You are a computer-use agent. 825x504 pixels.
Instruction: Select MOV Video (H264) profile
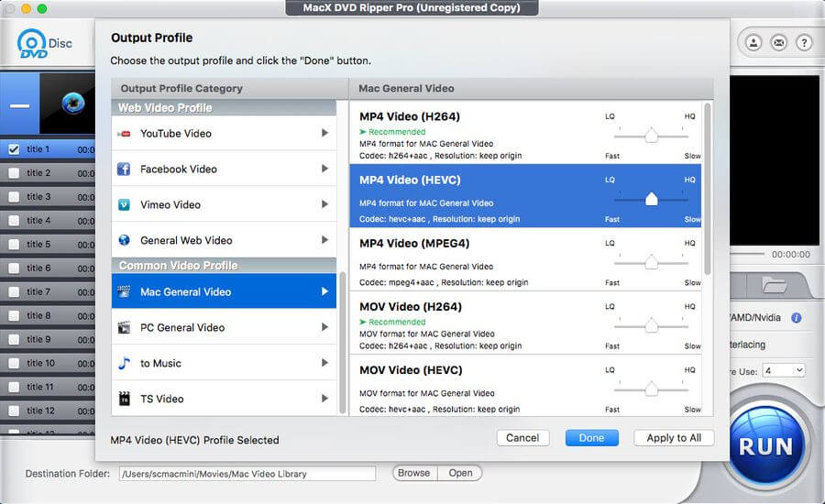[525, 323]
